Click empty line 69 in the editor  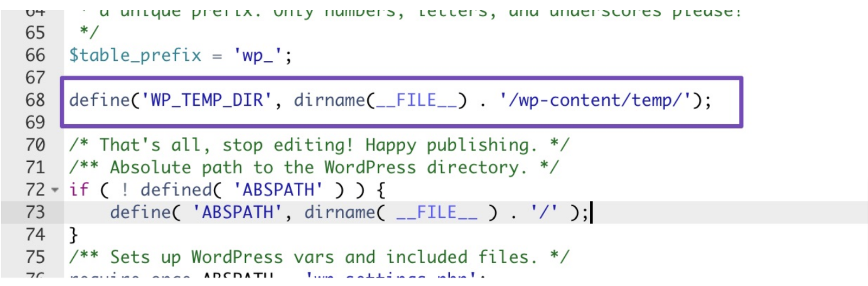401,123
